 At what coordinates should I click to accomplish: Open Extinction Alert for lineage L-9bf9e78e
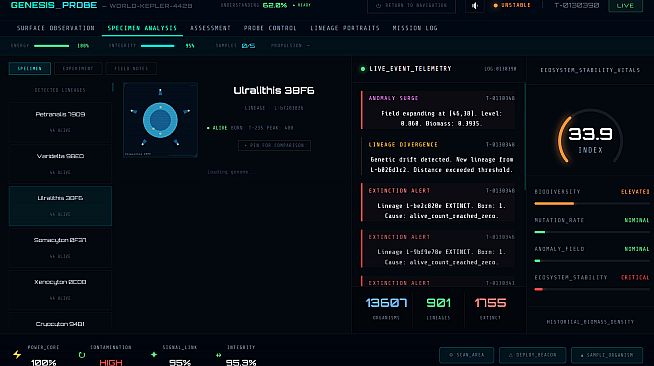click(x=438, y=249)
